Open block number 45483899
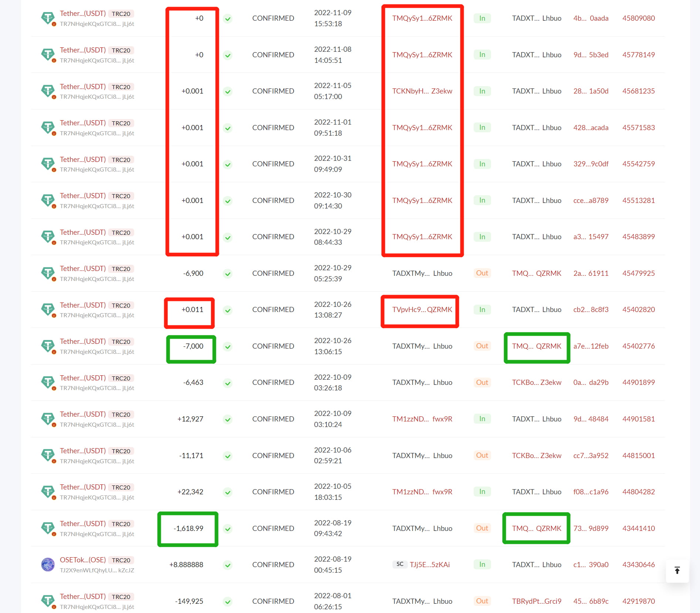The width and height of the screenshot is (700, 613). click(x=638, y=237)
